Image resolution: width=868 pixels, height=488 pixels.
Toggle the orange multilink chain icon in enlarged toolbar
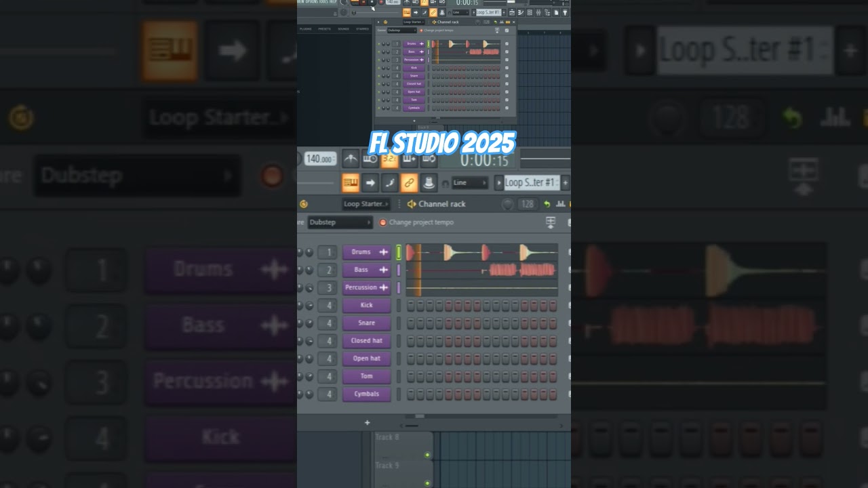pyautogui.click(x=409, y=182)
